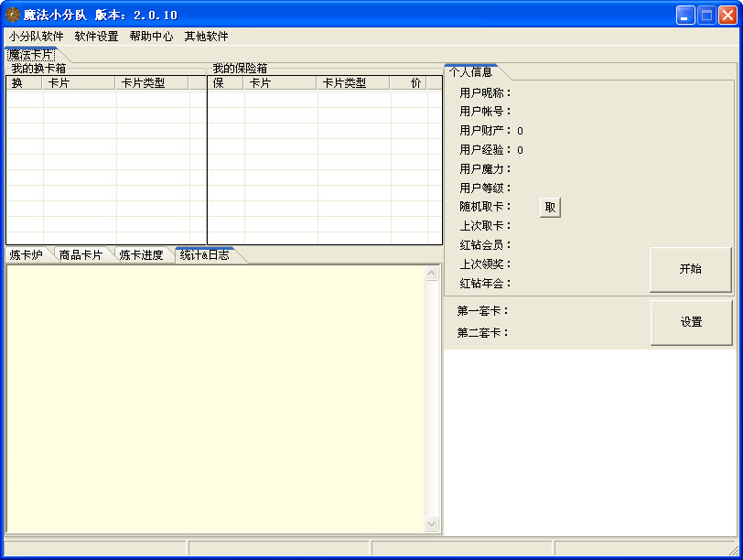Click the log scrollbar up arrow

(431, 274)
